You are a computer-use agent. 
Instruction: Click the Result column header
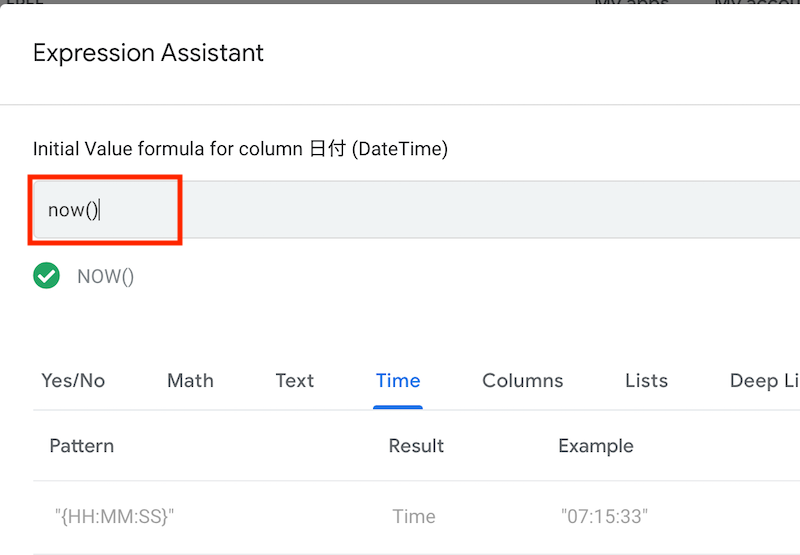click(x=416, y=446)
